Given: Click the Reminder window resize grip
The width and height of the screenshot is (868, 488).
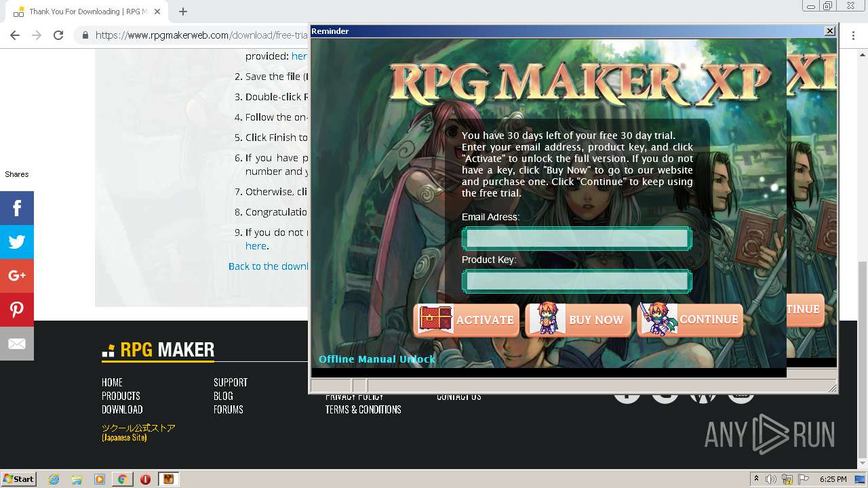Looking at the screenshot, I should point(833,388).
